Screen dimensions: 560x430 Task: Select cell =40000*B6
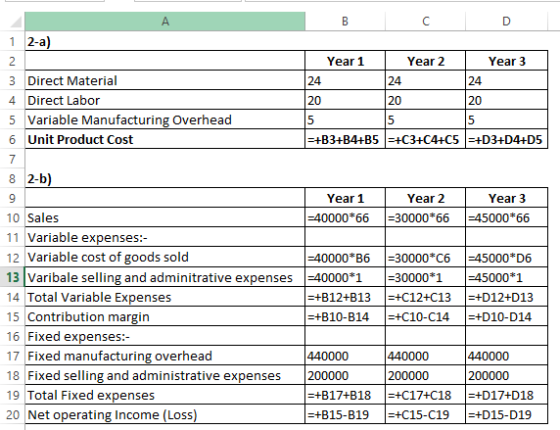tap(345, 257)
